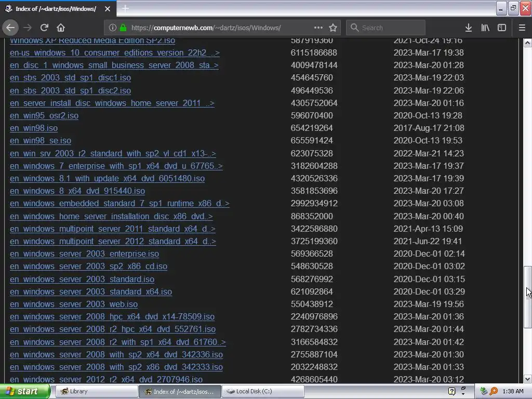Download en_windows_server_2003_enterprise.iso
The height and width of the screenshot is (399, 532).
pos(84,254)
